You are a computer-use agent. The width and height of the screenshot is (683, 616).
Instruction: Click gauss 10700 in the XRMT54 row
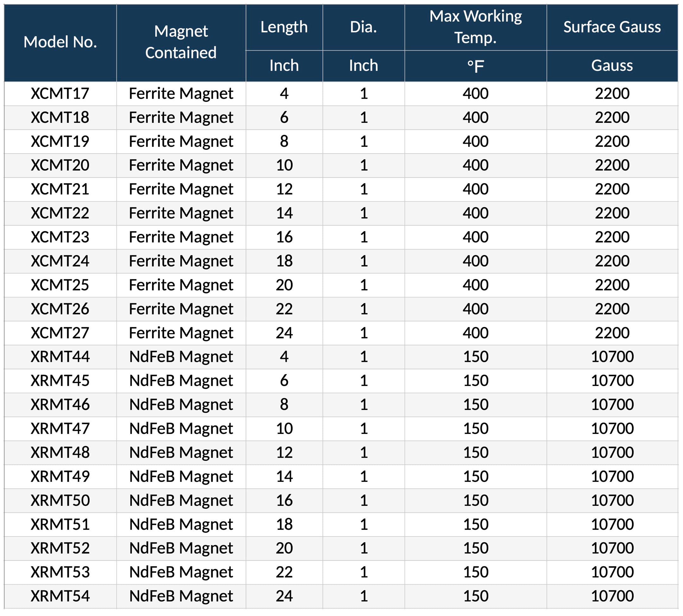612,596
